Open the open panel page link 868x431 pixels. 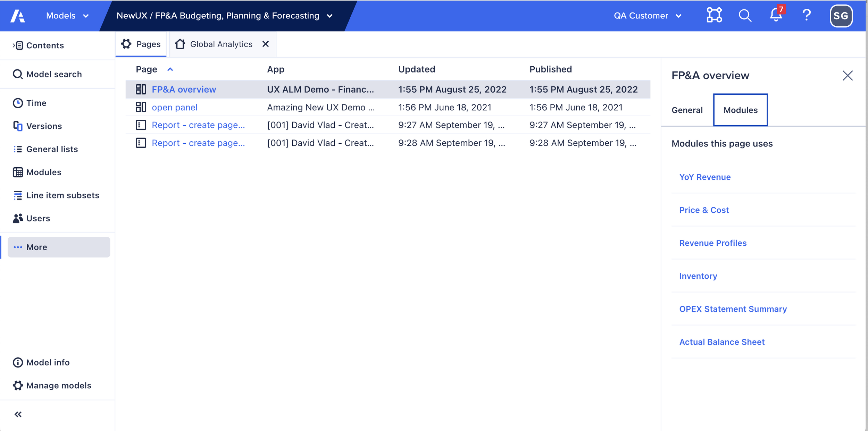coord(174,108)
